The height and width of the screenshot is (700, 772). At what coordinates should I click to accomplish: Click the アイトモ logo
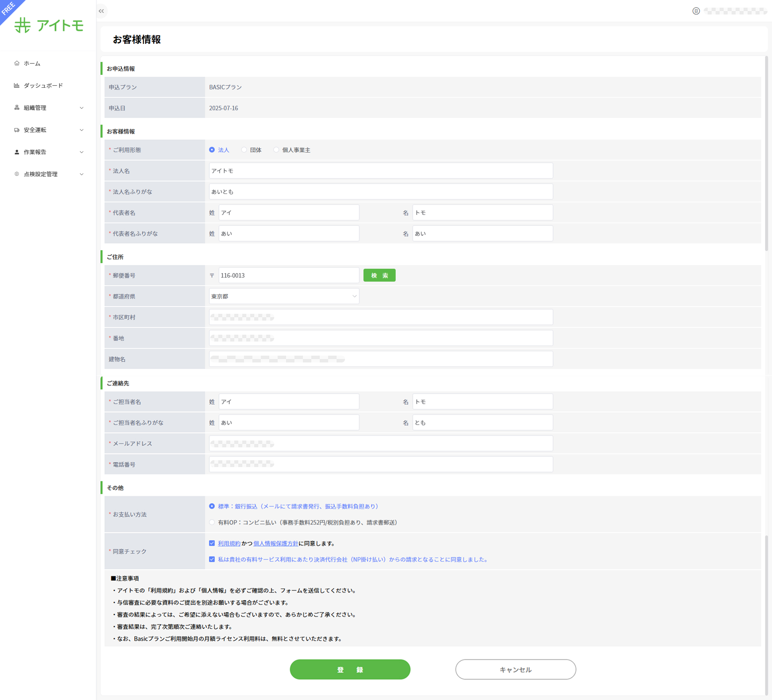49,25
